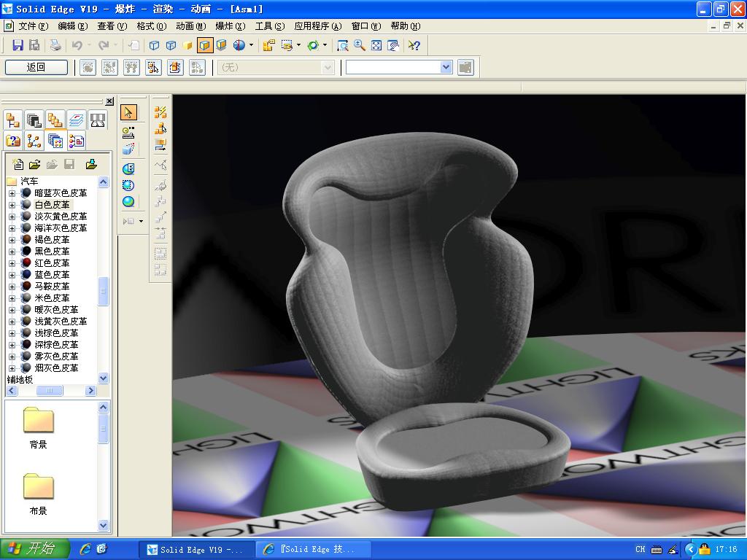The image size is (747, 560).
Task: Switch to the Layers tab icon
Action: coord(76,120)
